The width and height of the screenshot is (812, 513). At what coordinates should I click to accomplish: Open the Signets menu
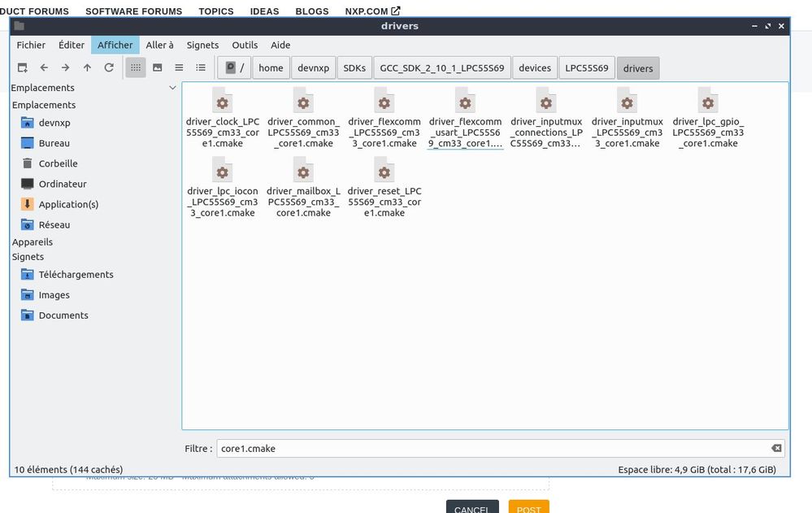(x=202, y=45)
